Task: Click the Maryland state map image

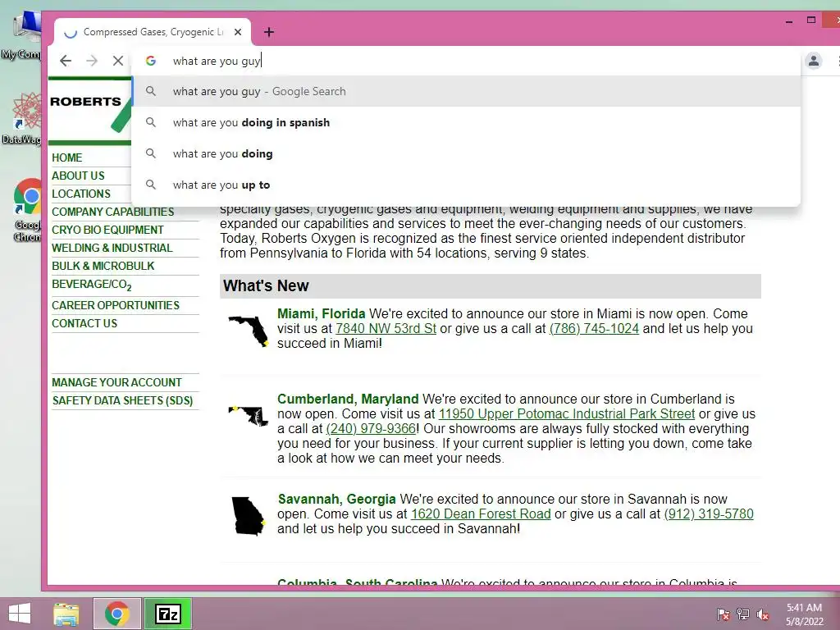Action: (x=249, y=416)
